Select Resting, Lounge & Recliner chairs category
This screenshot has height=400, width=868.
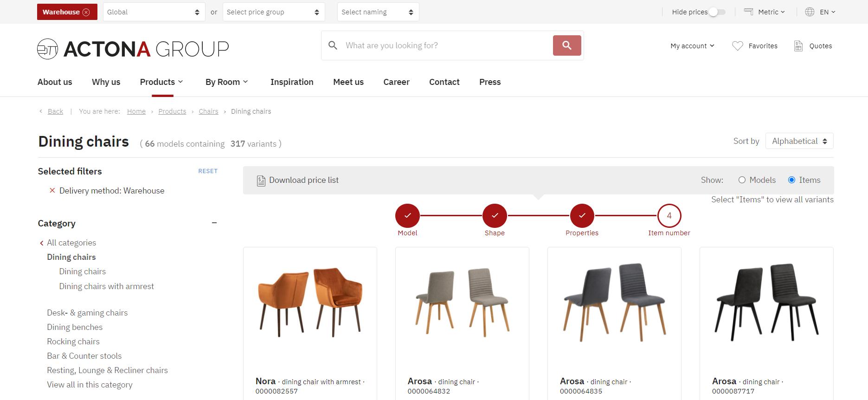click(107, 370)
